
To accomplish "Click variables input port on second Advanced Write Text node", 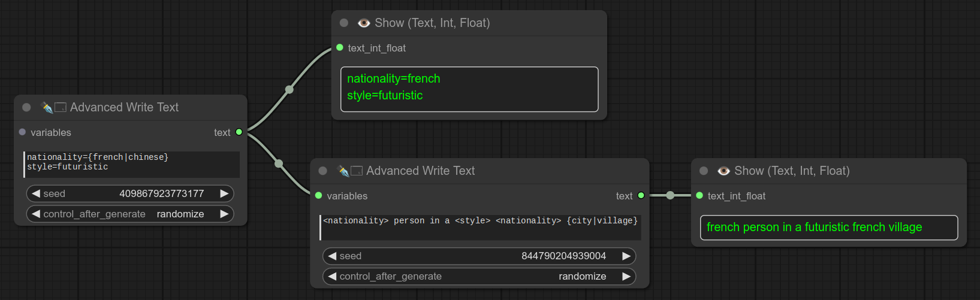I will point(319,196).
